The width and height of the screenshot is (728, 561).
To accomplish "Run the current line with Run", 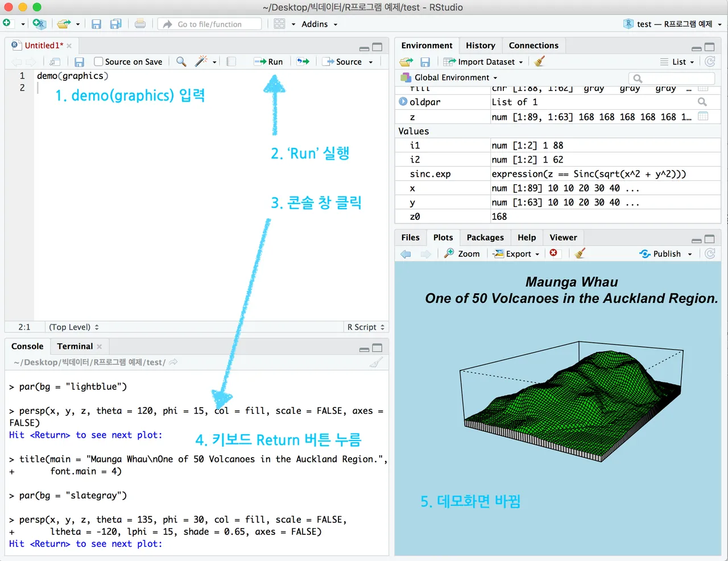I will [268, 61].
